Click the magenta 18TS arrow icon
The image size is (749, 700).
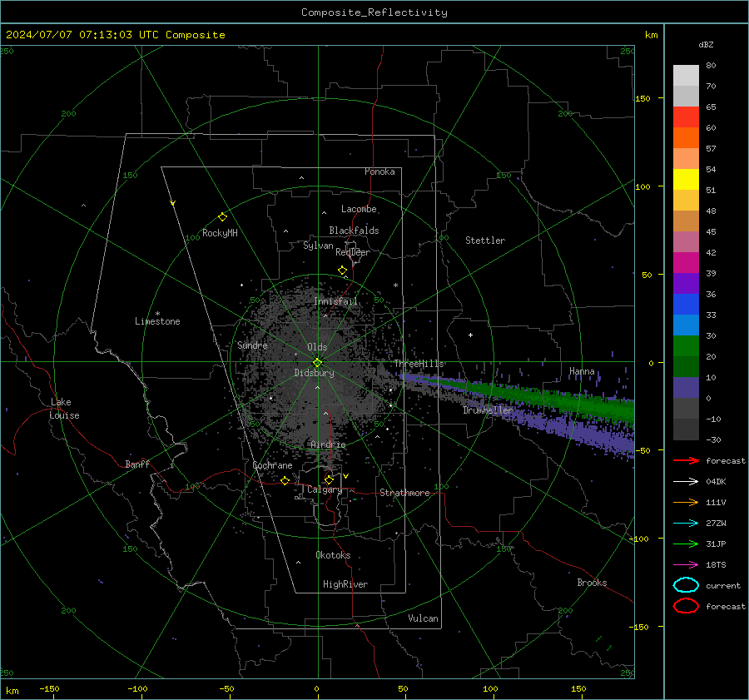click(x=686, y=565)
